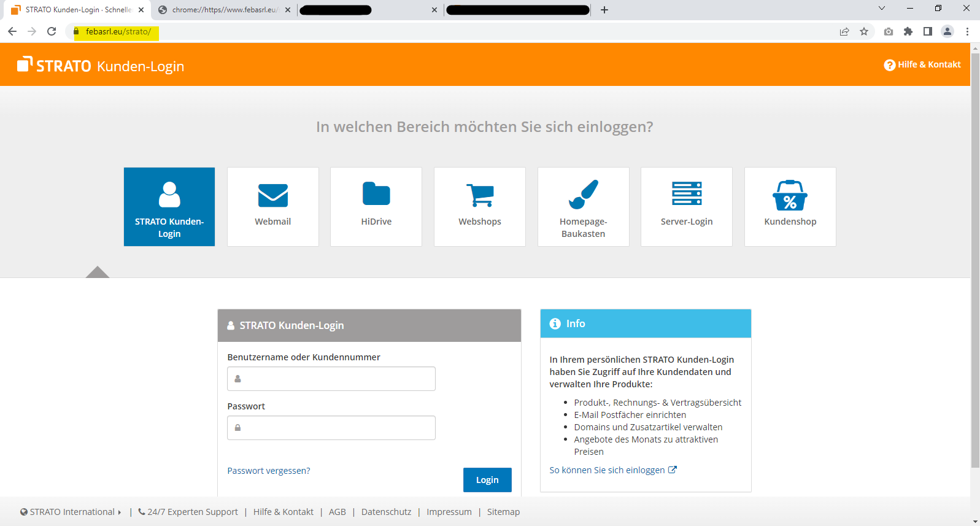Expand the STRATO International menu

click(71, 512)
